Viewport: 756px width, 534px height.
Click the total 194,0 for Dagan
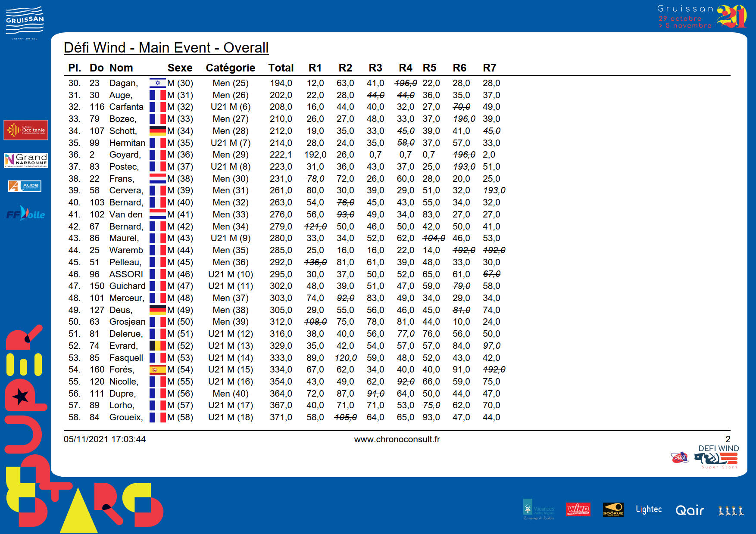tap(281, 83)
